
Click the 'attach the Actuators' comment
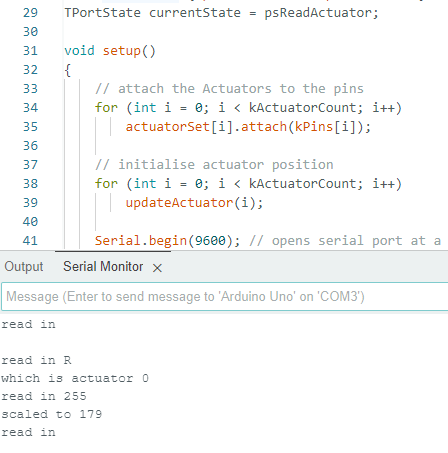coord(229,89)
